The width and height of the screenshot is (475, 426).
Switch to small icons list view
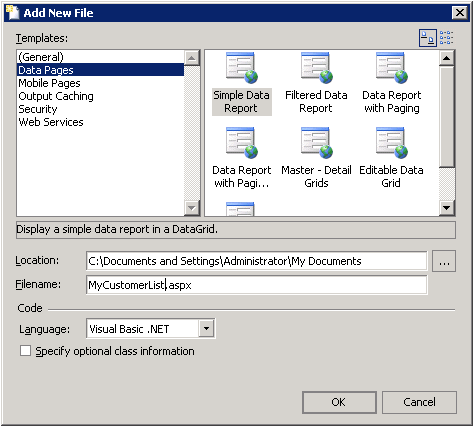[x=446, y=38]
